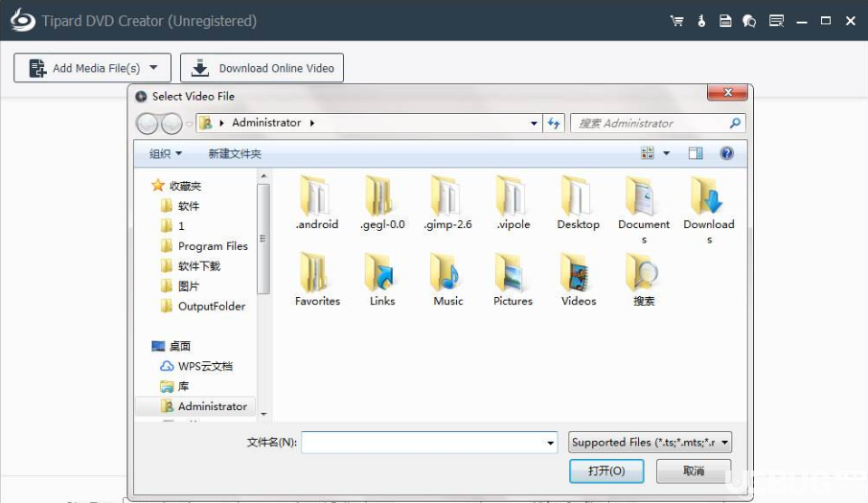The width and height of the screenshot is (868, 503).
Task: Select 收藏夹 favorites in navigation tree
Action: coord(176,186)
